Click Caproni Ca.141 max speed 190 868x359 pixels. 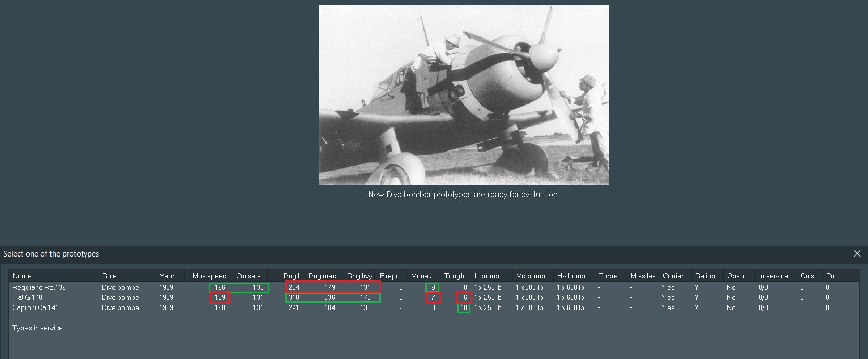point(220,307)
